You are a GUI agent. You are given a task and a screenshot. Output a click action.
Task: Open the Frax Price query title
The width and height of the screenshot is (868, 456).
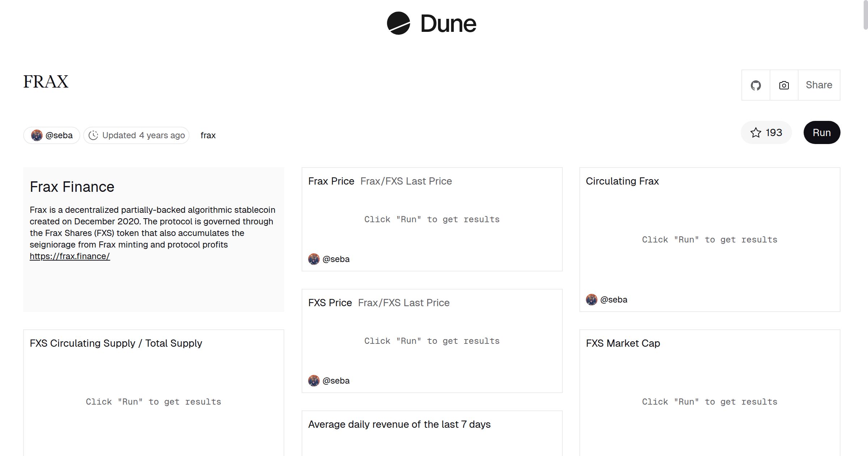click(x=331, y=181)
